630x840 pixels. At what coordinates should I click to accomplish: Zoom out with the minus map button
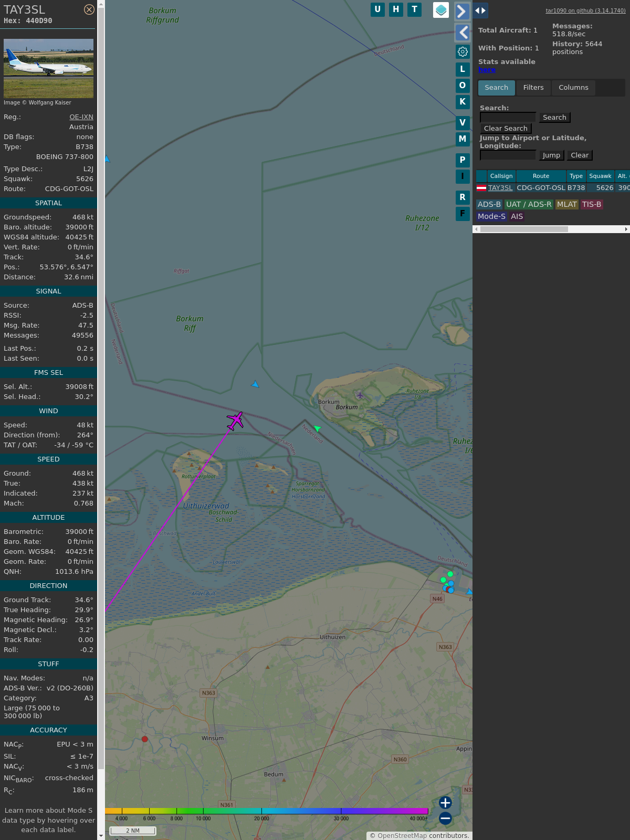445,818
